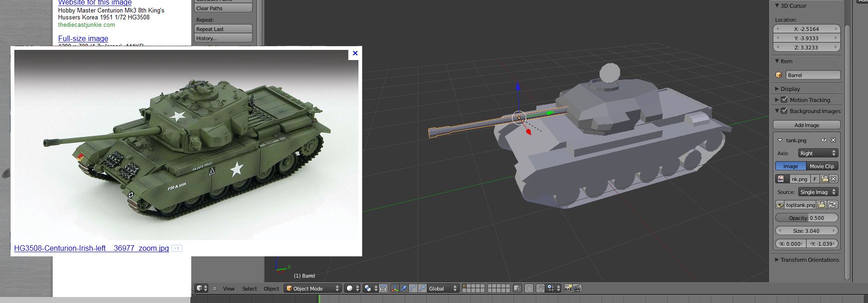This screenshot has width=868, height=303.
Task: Open the Global orientation dropdown
Action: point(443,288)
